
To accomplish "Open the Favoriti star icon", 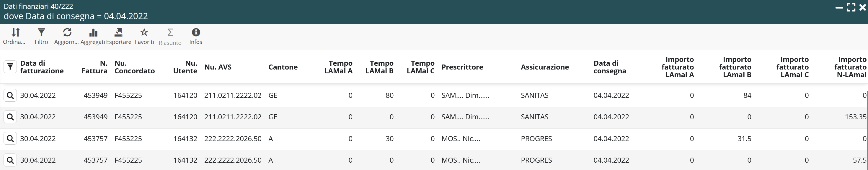I will click(144, 33).
